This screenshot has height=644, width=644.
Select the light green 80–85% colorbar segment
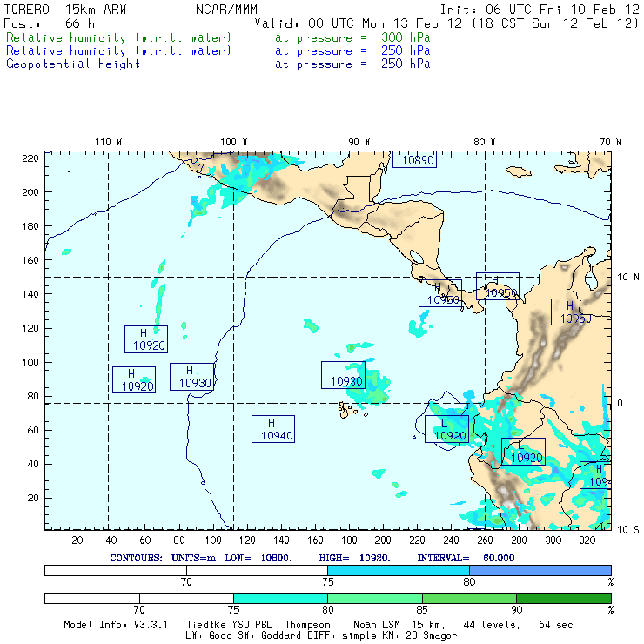375,598
